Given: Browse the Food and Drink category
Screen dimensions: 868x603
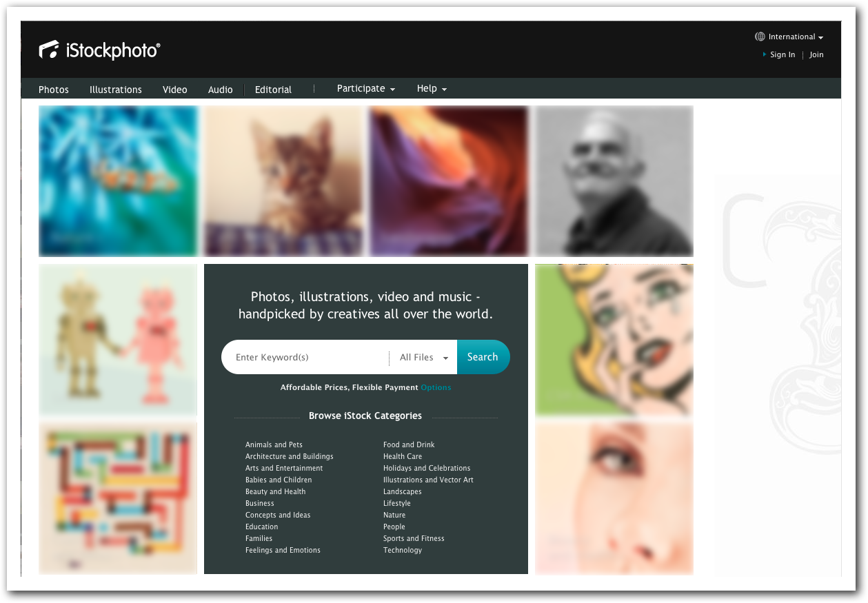Looking at the screenshot, I should [x=409, y=444].
